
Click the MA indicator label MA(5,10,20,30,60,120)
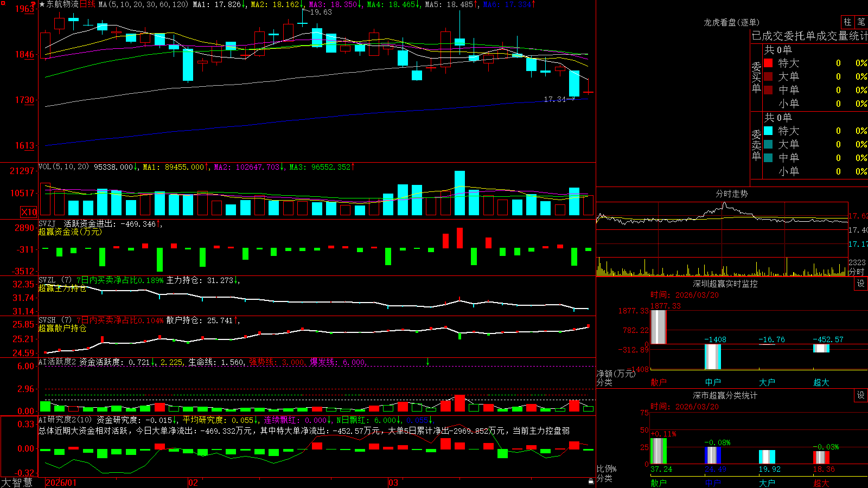pyautogui.click(x=143, y=4)
